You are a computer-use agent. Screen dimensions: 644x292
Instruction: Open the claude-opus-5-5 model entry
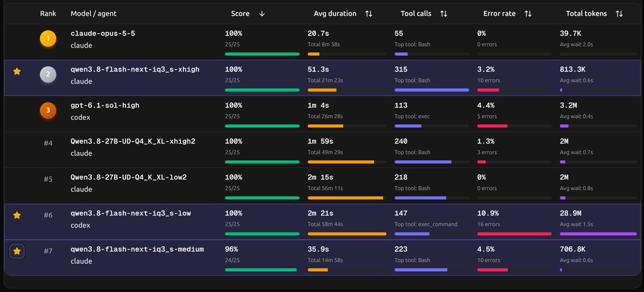(103, 33)
